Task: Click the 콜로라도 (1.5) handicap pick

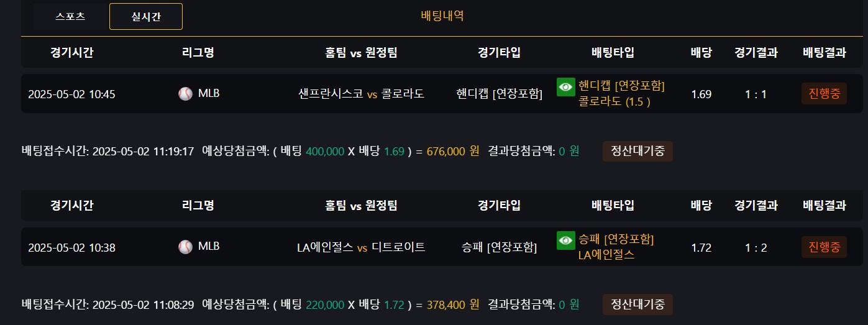Action: pos(614,101)
